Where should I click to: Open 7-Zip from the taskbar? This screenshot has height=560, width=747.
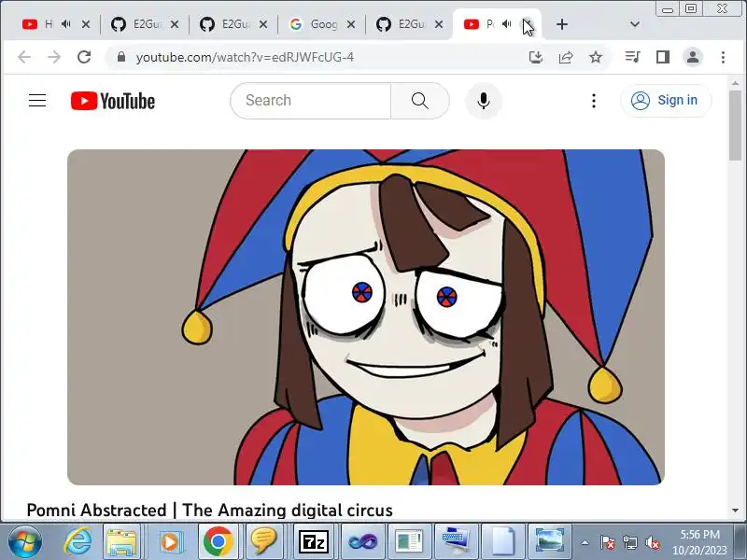tap(313, 541)
